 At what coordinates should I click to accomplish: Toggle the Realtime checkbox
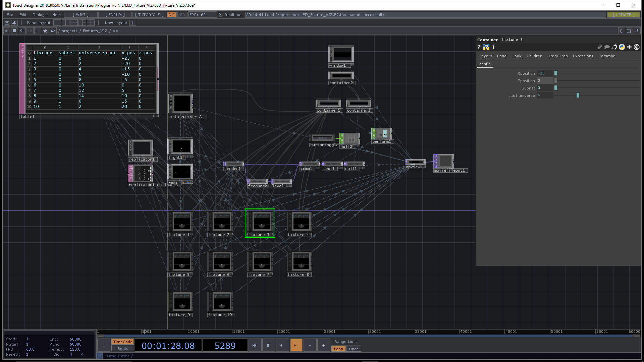coord(220,15)
